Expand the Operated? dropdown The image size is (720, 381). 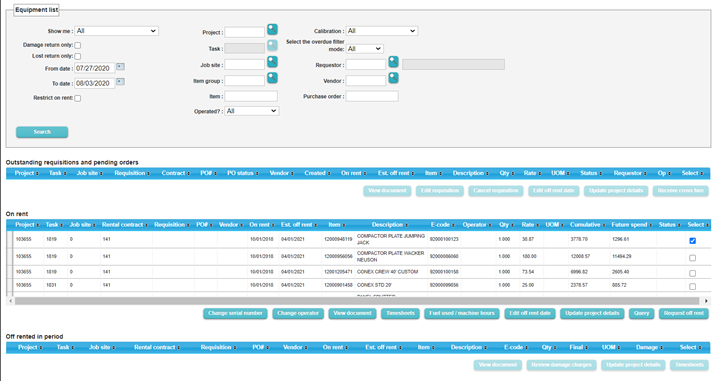(252, 111)
